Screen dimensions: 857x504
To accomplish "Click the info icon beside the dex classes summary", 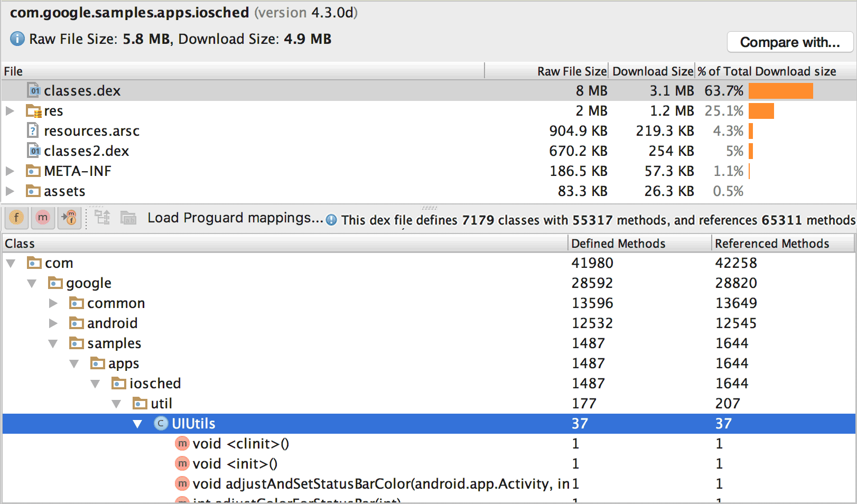I will tap(331, 220).
